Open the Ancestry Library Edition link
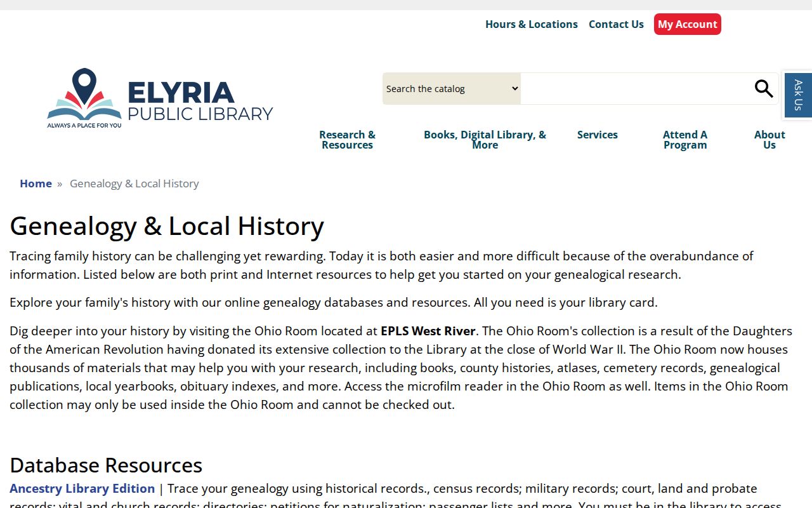Viewport: 812px width, 508px height. point(82,488)
